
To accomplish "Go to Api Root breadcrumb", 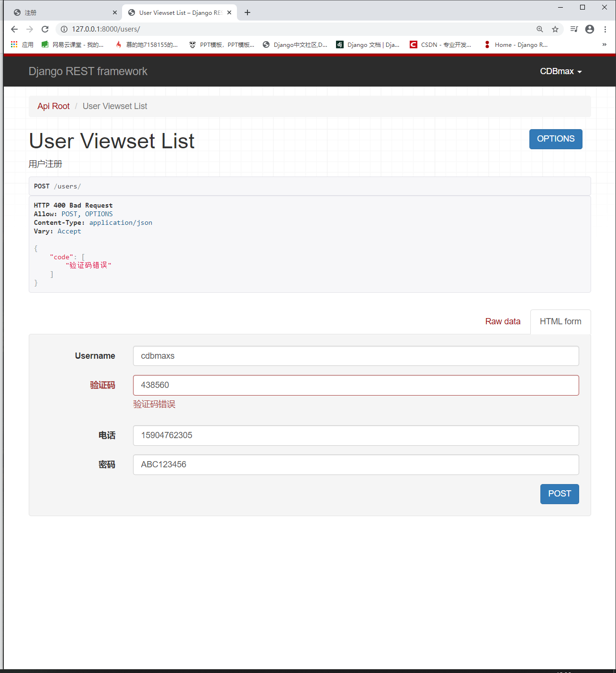I will tap(54, 106).
